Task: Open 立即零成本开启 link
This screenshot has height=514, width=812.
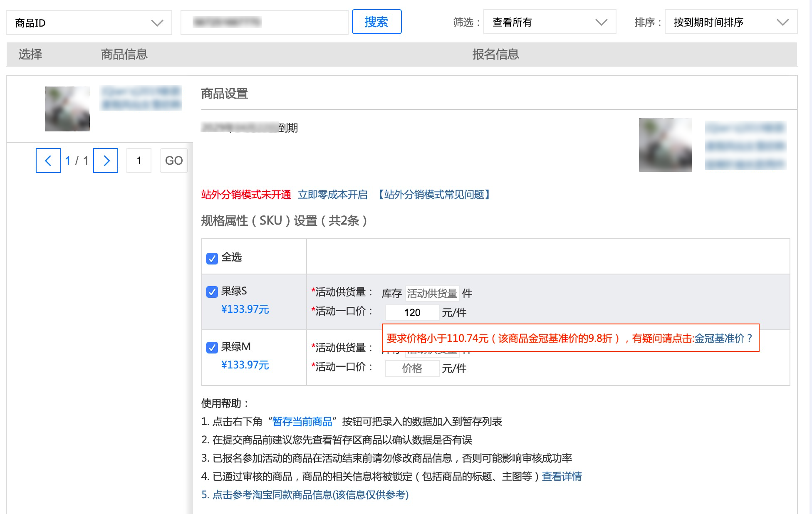Action: (332, 195)
